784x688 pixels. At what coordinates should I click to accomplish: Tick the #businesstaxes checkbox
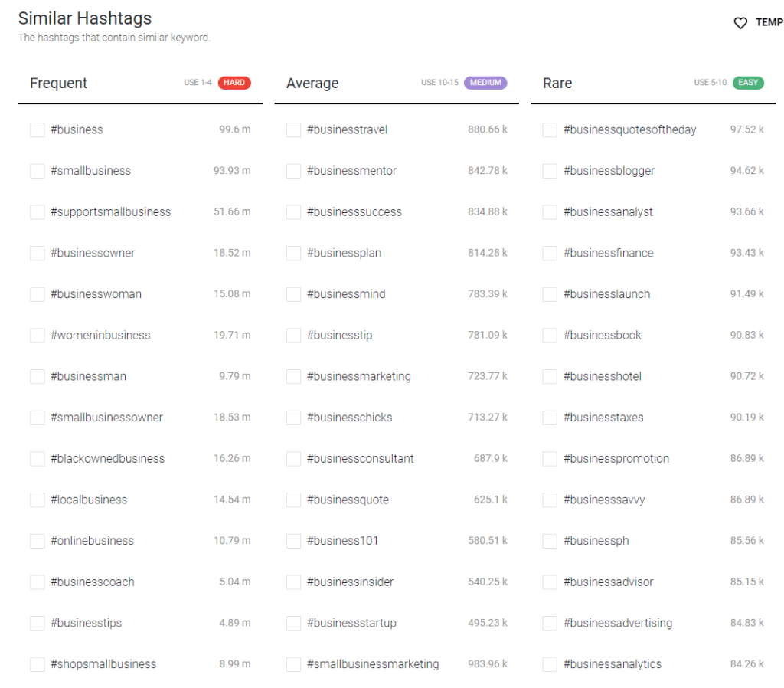[x=550, y=418]
